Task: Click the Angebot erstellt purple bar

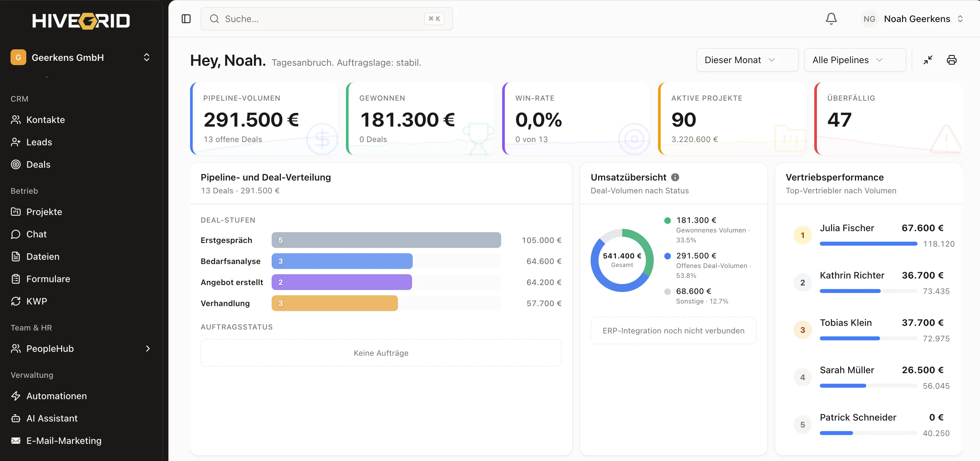Action: coord(342,282)
